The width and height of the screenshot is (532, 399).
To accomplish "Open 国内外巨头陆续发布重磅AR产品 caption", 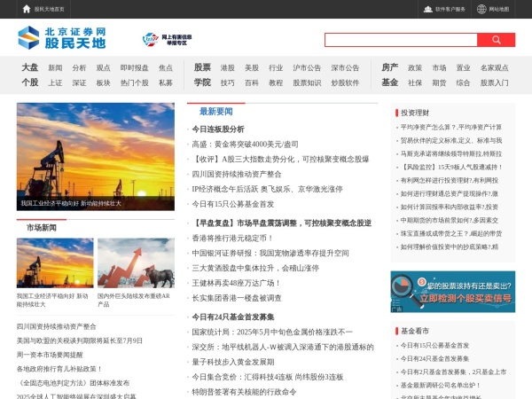I will [133, 300].
